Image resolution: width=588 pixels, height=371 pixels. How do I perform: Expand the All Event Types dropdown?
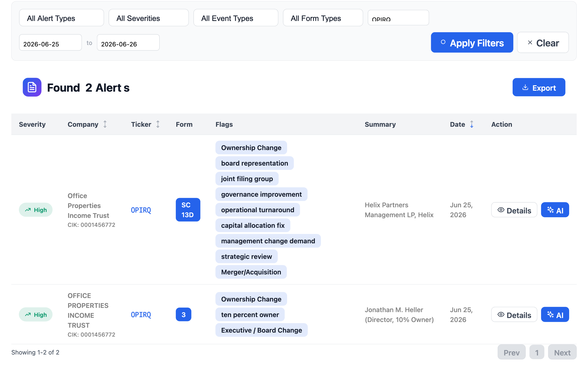pos(236,18)
